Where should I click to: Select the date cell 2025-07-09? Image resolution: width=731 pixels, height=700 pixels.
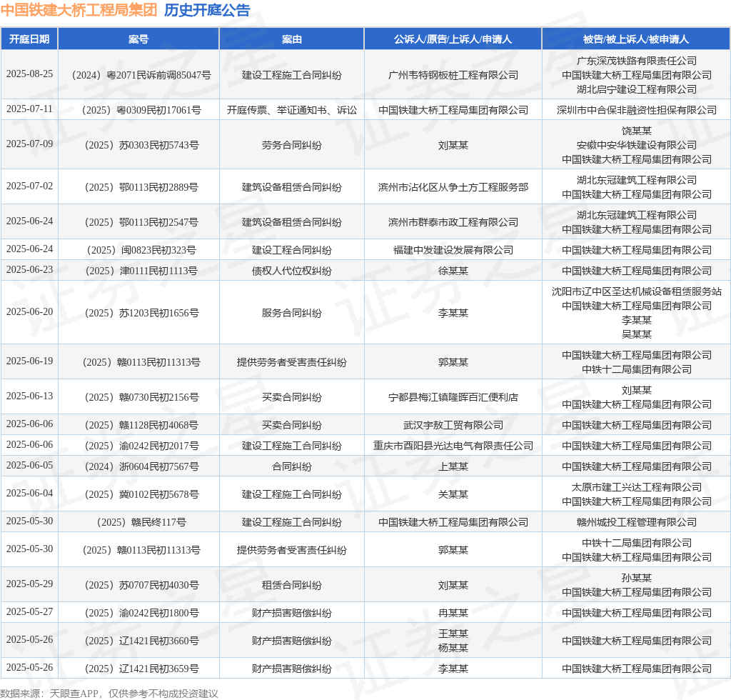(29, 144)
